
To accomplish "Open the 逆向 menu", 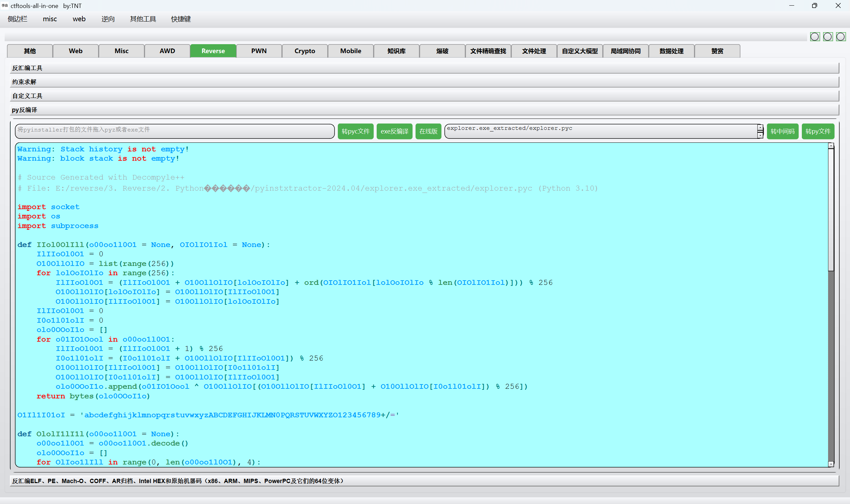I will point(108,19).
